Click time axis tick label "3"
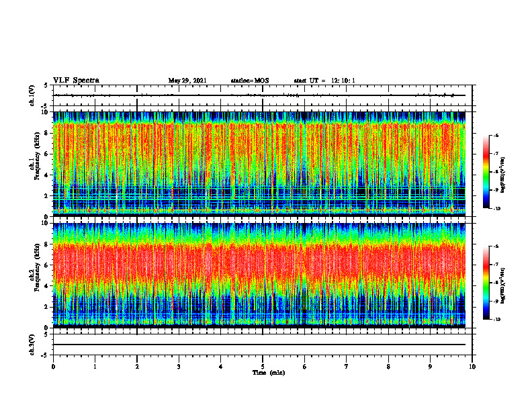Image resolution: width=532 pixels, height=411 pixels. point(179,367)
